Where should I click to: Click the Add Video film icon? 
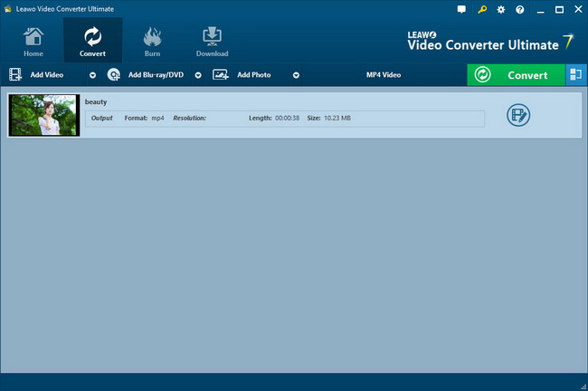coord(15,75)
